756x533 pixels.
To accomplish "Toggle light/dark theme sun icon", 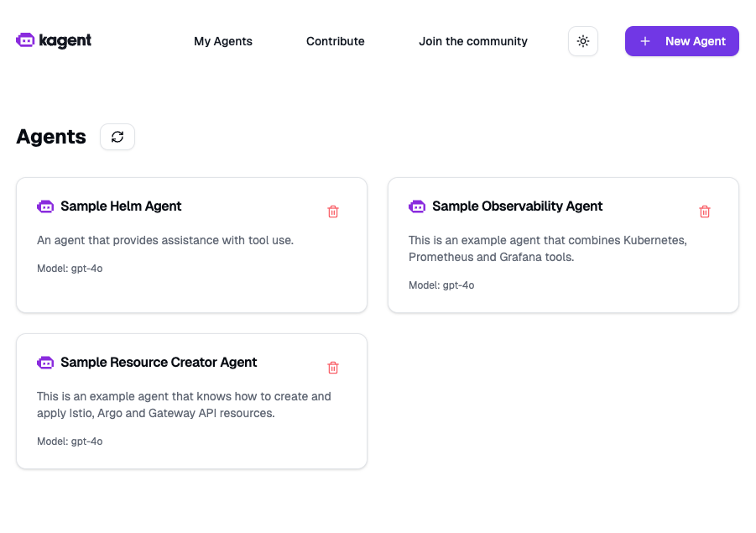I will 583,41.
